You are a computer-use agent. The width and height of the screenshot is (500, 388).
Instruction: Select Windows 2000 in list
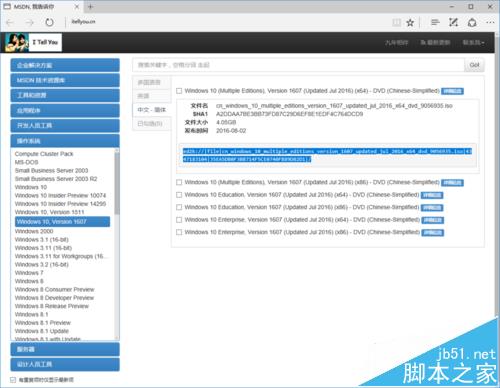click(x=34, y=231)
